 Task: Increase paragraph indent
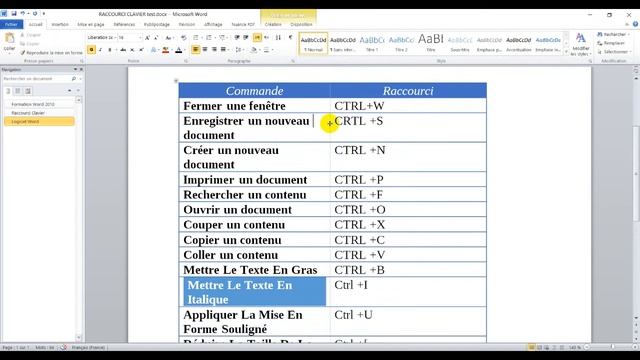tap(246, 38)
